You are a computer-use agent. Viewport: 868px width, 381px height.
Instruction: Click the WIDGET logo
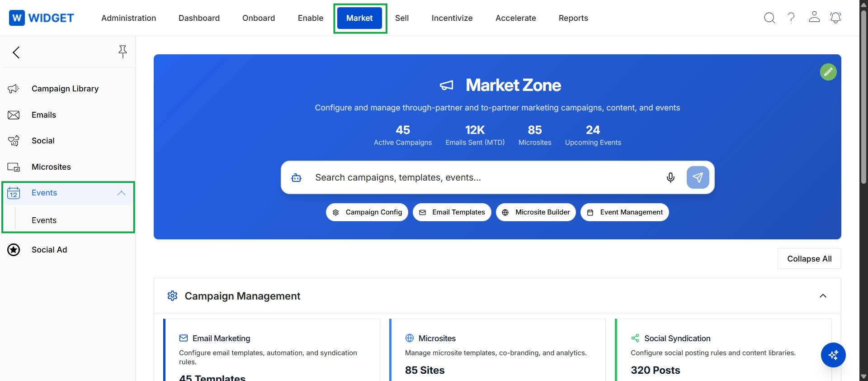[41, 18]
